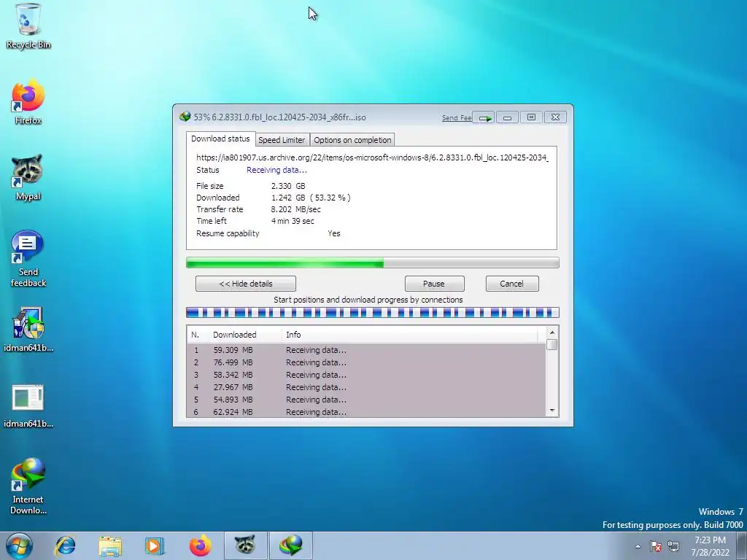Open Windows Media Player from taskbar
Viewport: 747px width, 560px height.
(x=155, y=545)
